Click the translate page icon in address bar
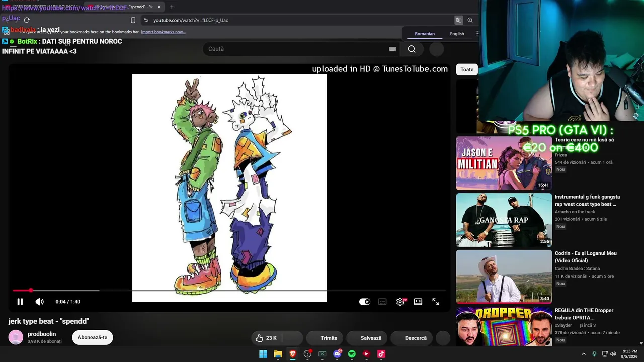644x362 pixels. click(x=458, y=20)
